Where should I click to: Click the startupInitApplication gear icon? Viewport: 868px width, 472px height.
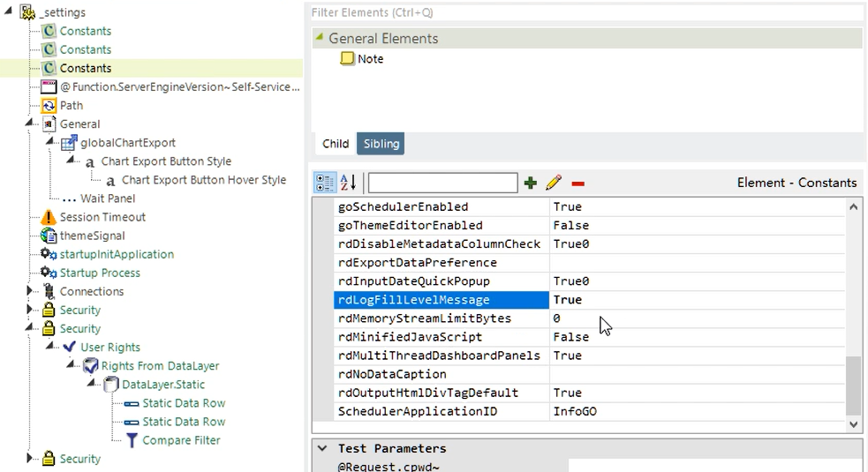coord(49,254)
